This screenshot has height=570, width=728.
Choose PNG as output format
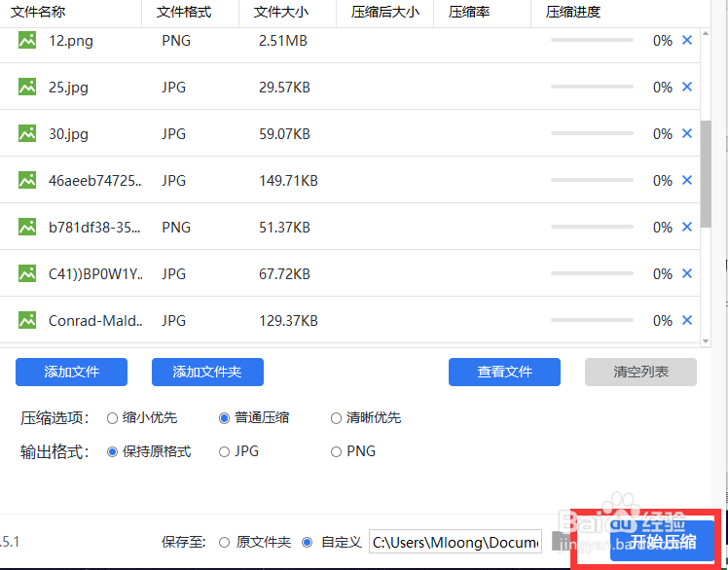tap(336, 451)
